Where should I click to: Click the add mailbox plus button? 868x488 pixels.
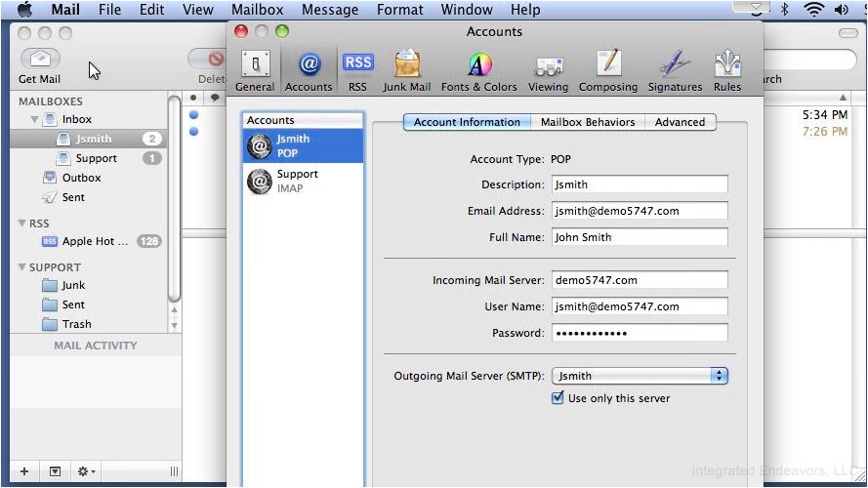pyautogui.click(x=23, y=471)
